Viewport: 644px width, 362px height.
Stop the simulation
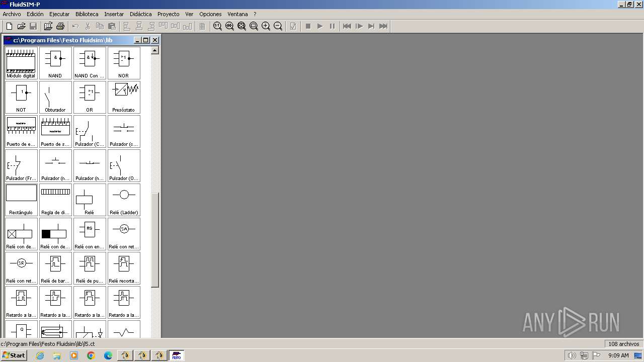click(308, 26)
